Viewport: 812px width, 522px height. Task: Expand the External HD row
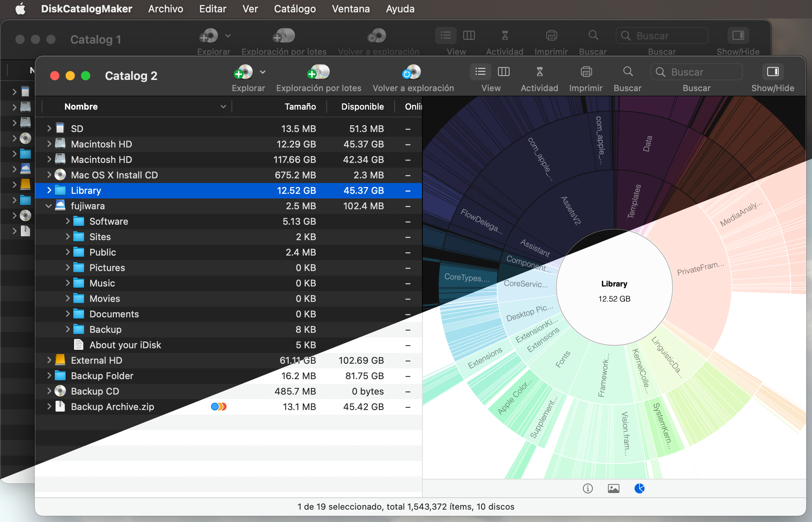(49, 360)
